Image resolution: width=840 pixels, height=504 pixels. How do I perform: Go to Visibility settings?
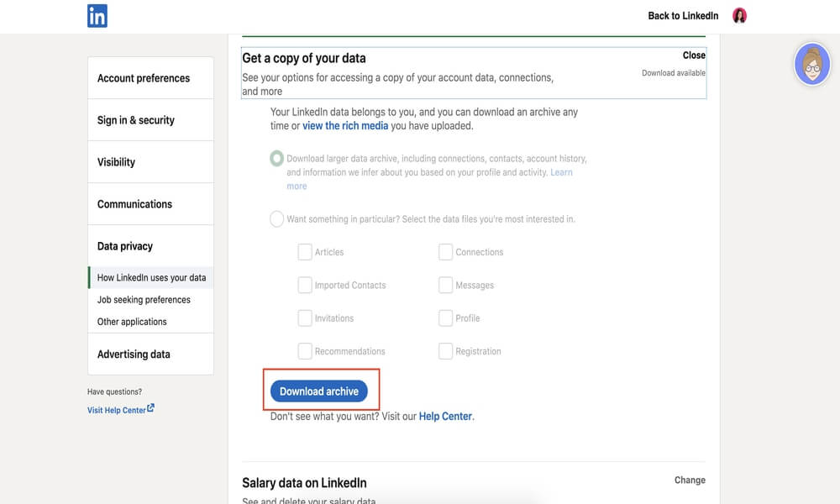[x=150, y=162]
